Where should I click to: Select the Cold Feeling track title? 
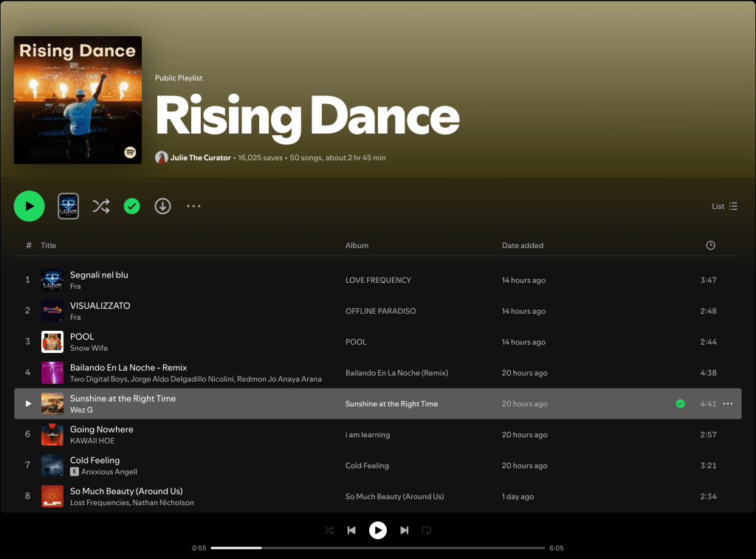[94, 459]
